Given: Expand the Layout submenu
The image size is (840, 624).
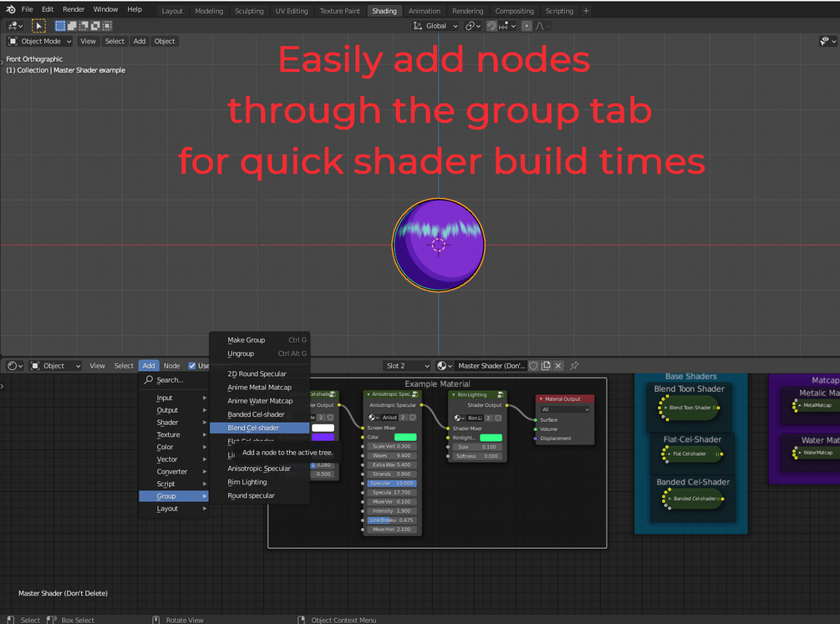Looking at the screenshot, I should point(174,509).
